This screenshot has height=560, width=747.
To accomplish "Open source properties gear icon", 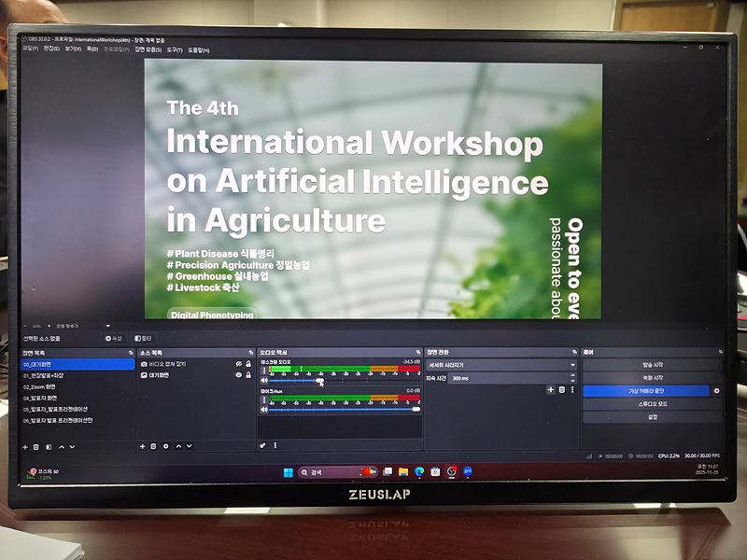I will point(166,446).
